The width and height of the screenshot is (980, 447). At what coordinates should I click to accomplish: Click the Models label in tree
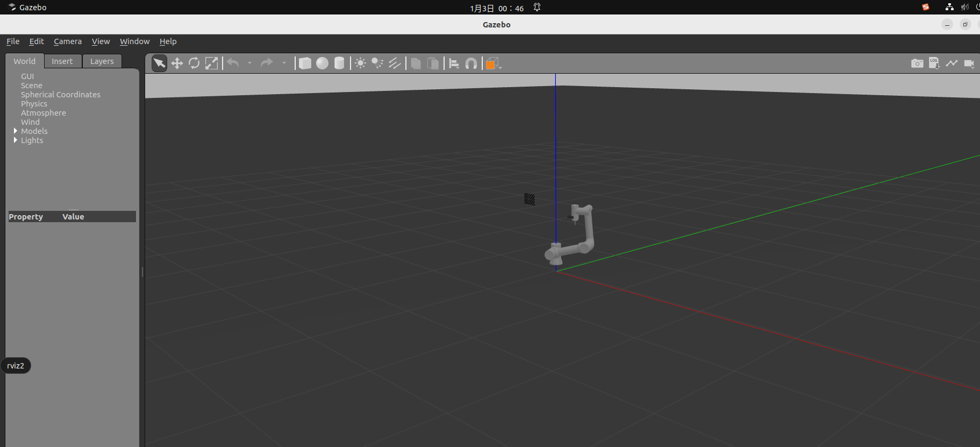click(x=34, y=131)
